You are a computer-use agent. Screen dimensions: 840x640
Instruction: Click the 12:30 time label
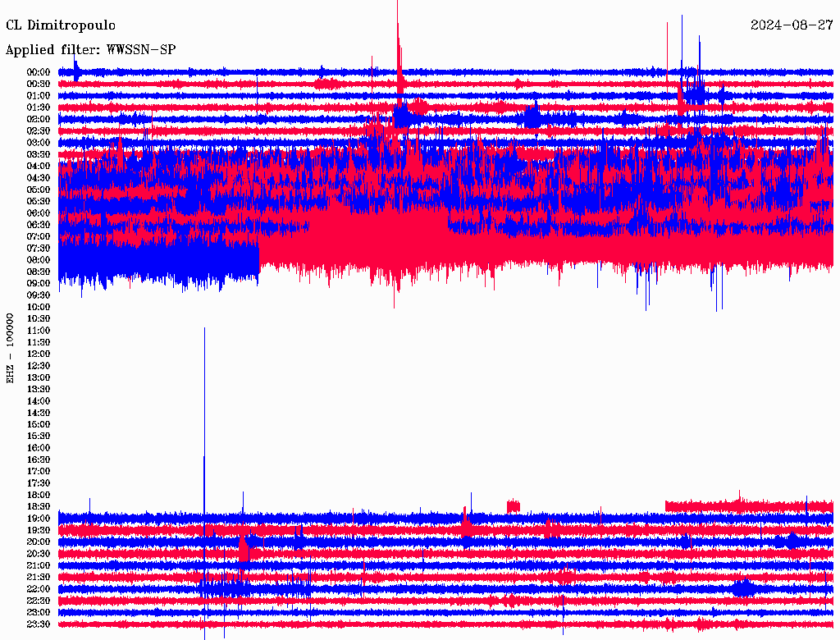[39, 366]
